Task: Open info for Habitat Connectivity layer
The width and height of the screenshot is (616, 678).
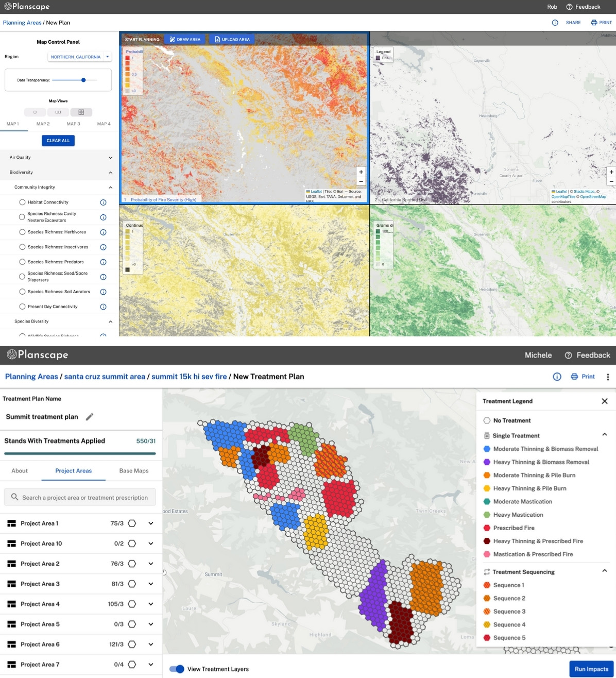Action: point(103,202)
